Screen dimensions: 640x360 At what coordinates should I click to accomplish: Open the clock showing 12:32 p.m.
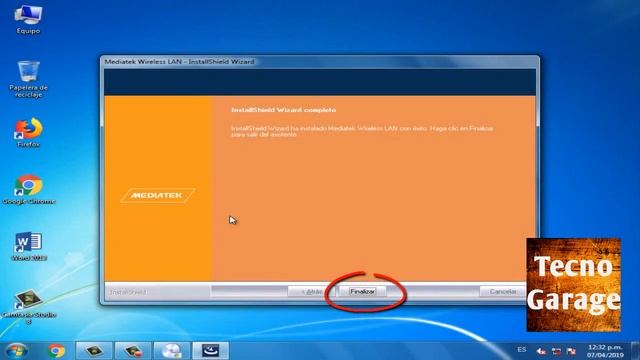click(605, 351)
